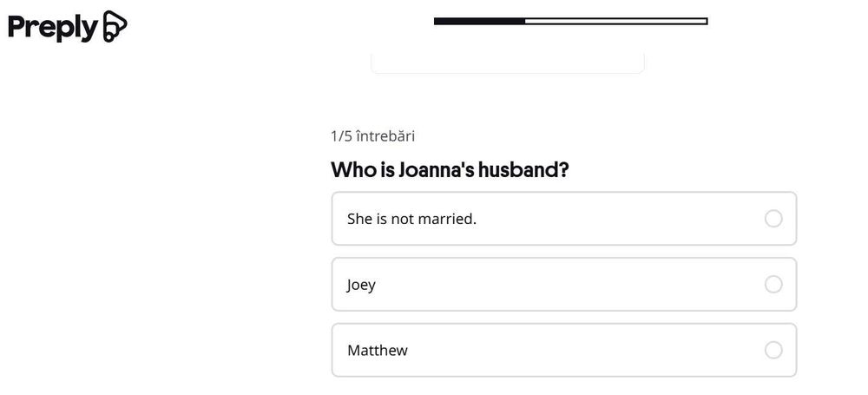Click the partially visible card above the question
This screenshot has width=868, height=395.
click(x=508, y=63)
